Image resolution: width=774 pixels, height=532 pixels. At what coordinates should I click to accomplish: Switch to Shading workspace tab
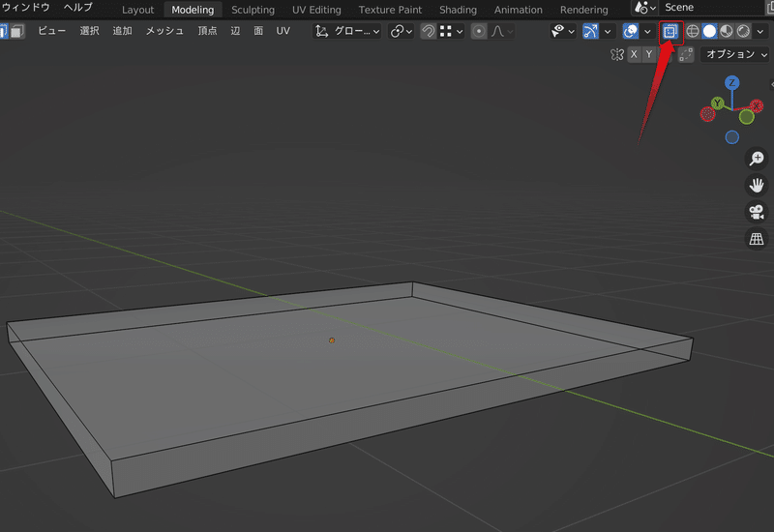[x=458, y=10]
